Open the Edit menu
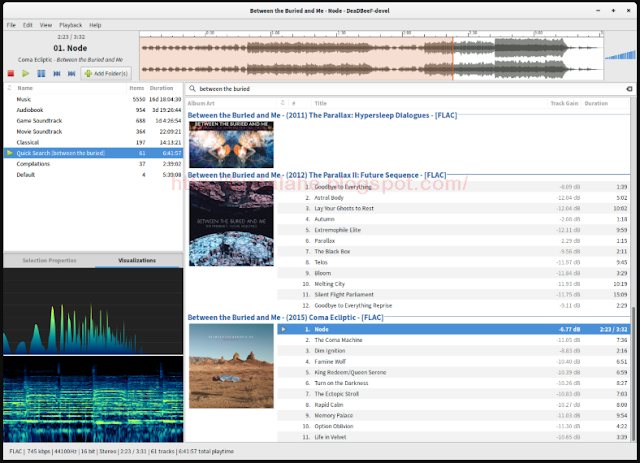The image size is (640, 463). click(28, 25)
